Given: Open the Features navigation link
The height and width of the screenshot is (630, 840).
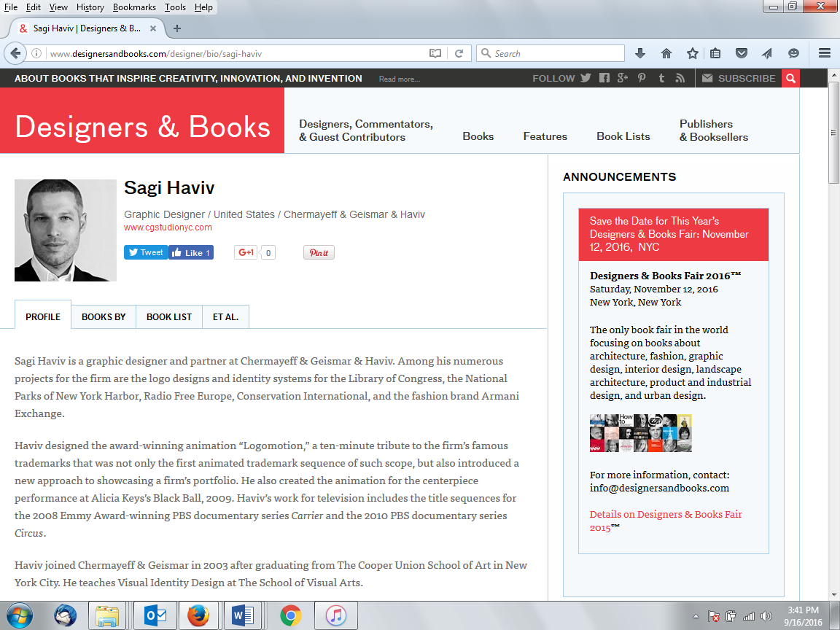Looking at the screenshot, I should [545, 136].
